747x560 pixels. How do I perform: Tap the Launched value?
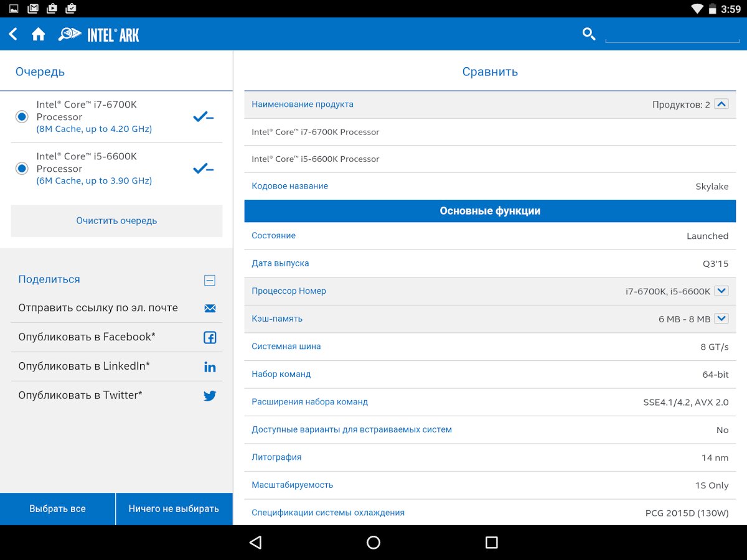[708, 236]
